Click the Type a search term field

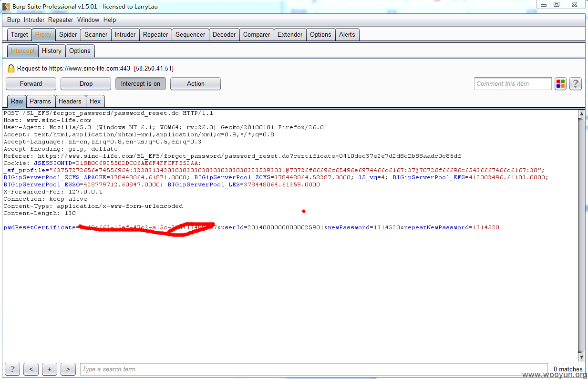tap(314, 369)
